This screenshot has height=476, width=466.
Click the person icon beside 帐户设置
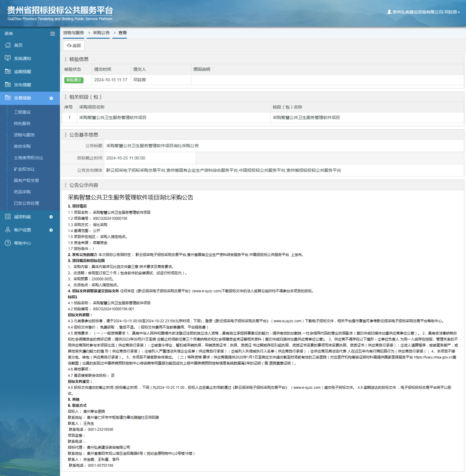click(8, 230)
